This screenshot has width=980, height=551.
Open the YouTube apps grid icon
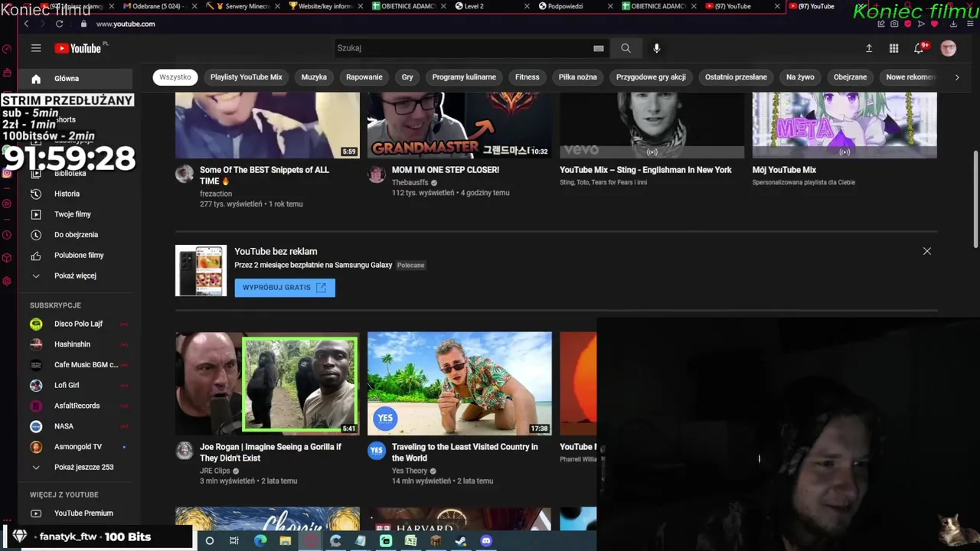893,48
